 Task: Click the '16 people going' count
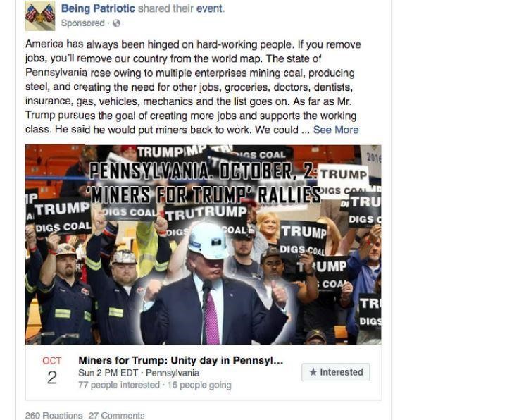[199, 385]
